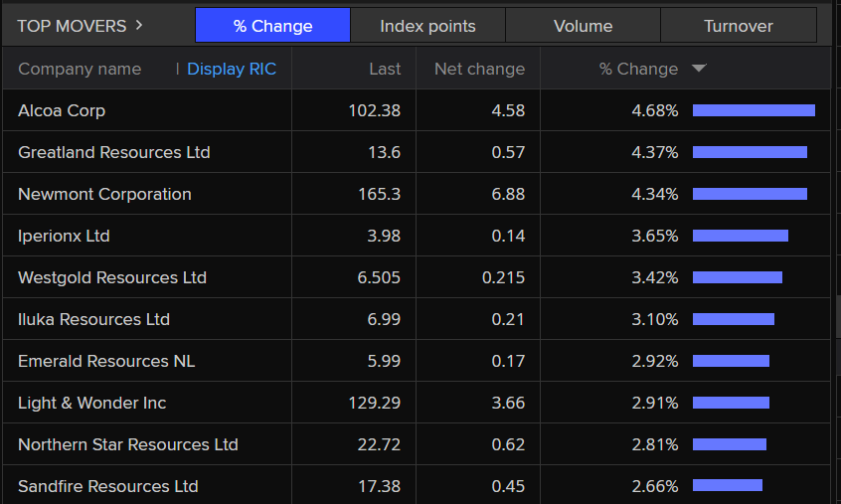Image resolution: width=841 pixels, height=504 pixels.
Task: Click the 4.68% change value
Action: point(655,110)
